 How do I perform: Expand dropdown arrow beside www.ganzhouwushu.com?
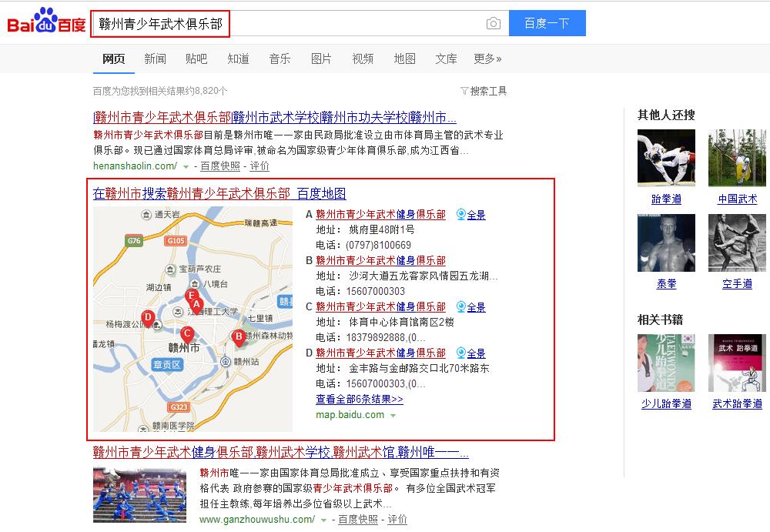point(323,520)
